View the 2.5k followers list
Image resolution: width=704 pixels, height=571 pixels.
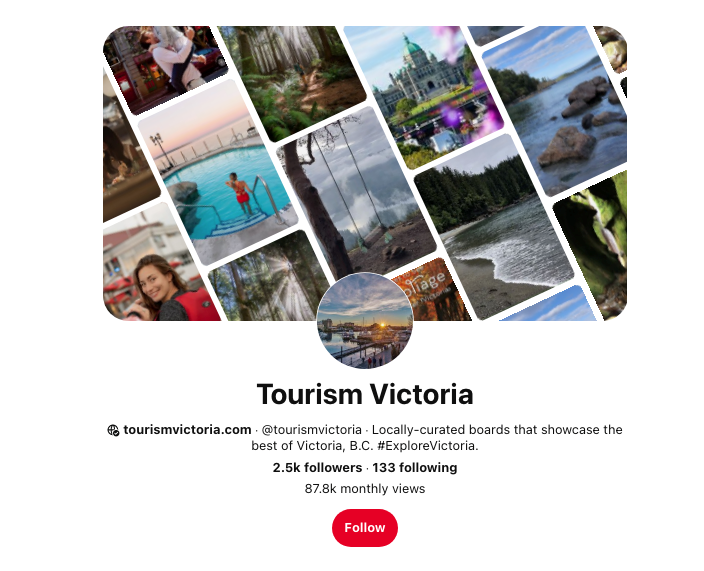(x=317, y=468)
